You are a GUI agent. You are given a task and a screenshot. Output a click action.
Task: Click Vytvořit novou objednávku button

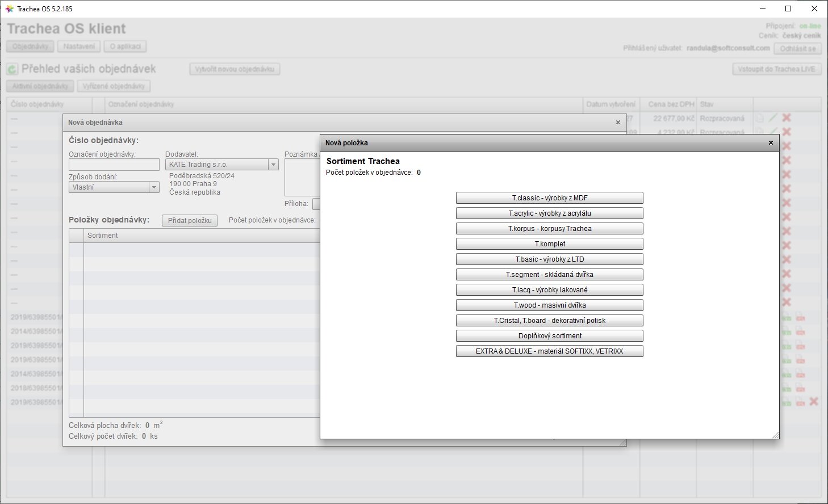point(235,69)
